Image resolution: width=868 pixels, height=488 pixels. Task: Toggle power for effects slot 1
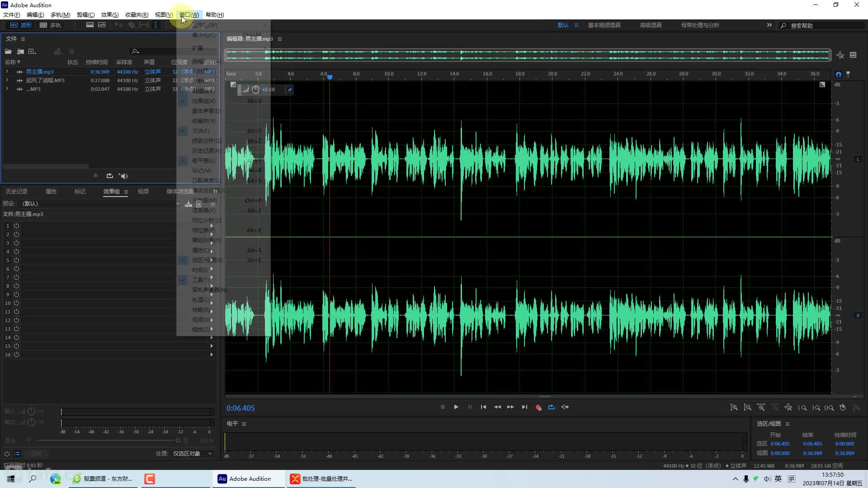16,226
